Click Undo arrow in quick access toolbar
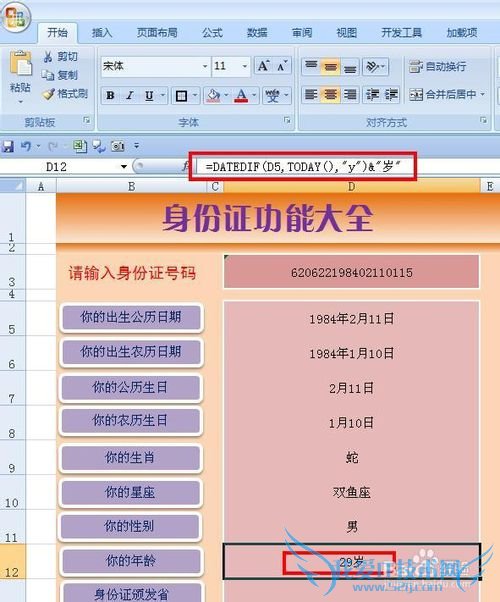Viewport: 500px width, 602px height. (26, 146)
